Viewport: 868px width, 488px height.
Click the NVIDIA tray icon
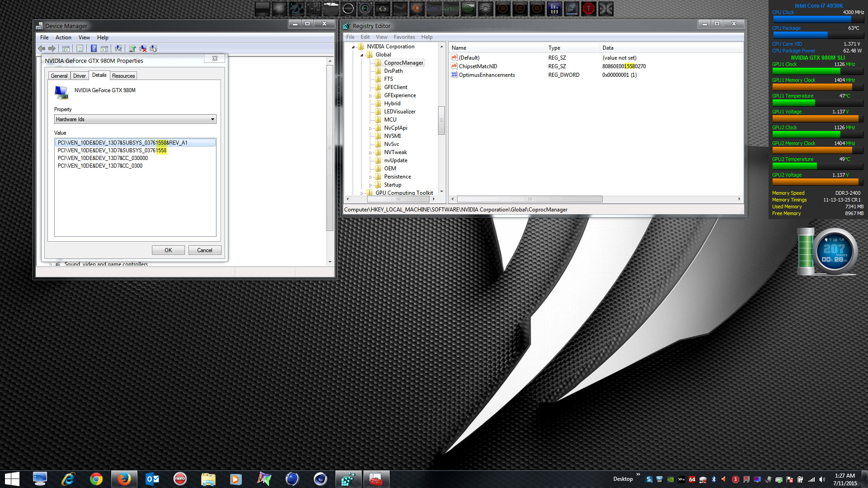tap(670, 479)
